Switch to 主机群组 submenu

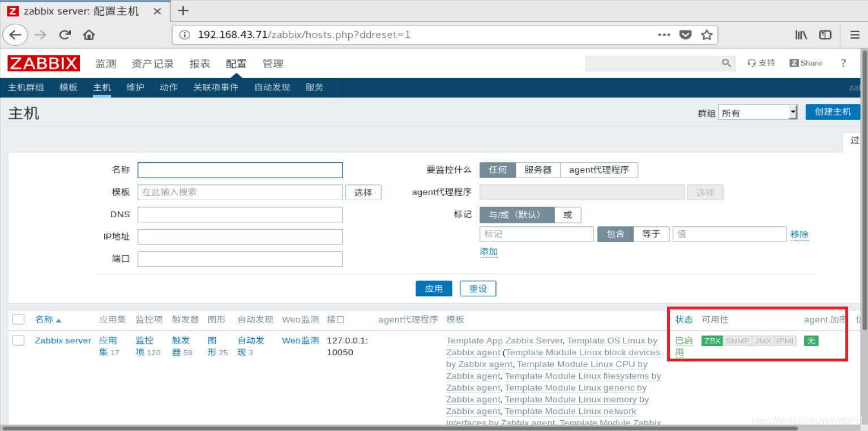(26, 87)
